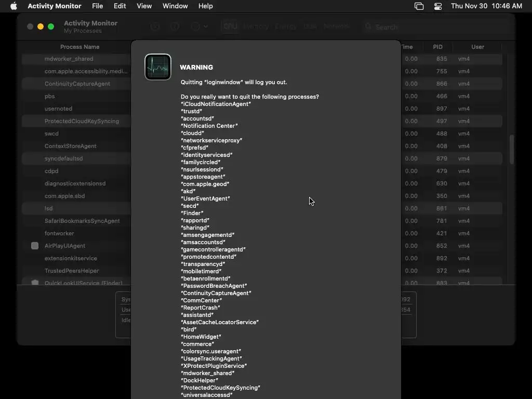The image size is (532, 399).
Task: Click the process list vertical scrollbar
Action: 512,149
